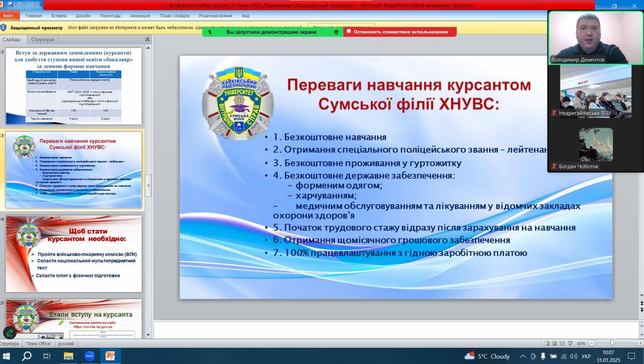The width and height of the screenshot is (644, 364).
Task: Show hidden system tray icons
Action: click(x=523, y=356)
